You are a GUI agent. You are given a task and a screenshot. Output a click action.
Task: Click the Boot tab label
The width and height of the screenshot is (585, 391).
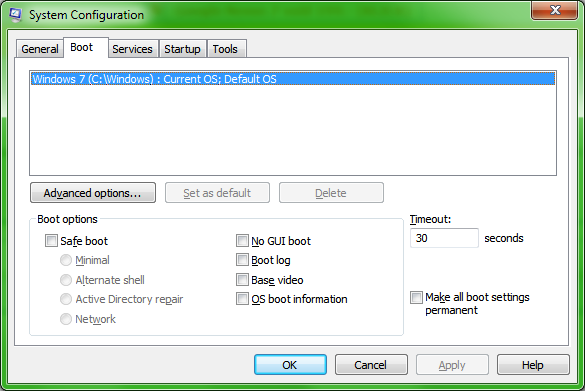tap(82, 47)
